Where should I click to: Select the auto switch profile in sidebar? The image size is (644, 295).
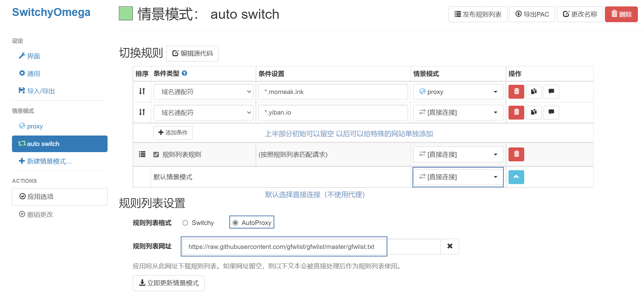click(x=60, y=144)
